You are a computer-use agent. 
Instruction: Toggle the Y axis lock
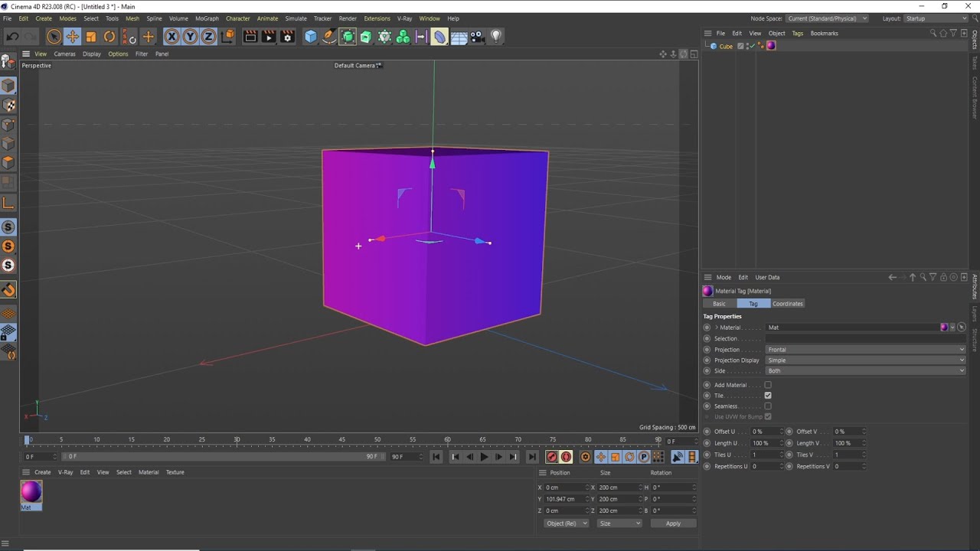pos(190,37)
